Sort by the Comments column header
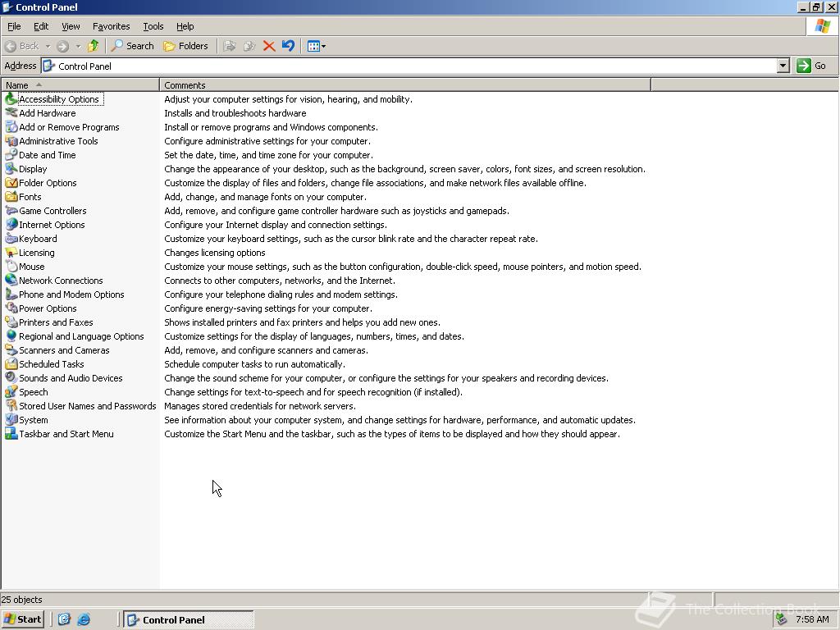Viewport: 840px width, 630px height. 405,84
